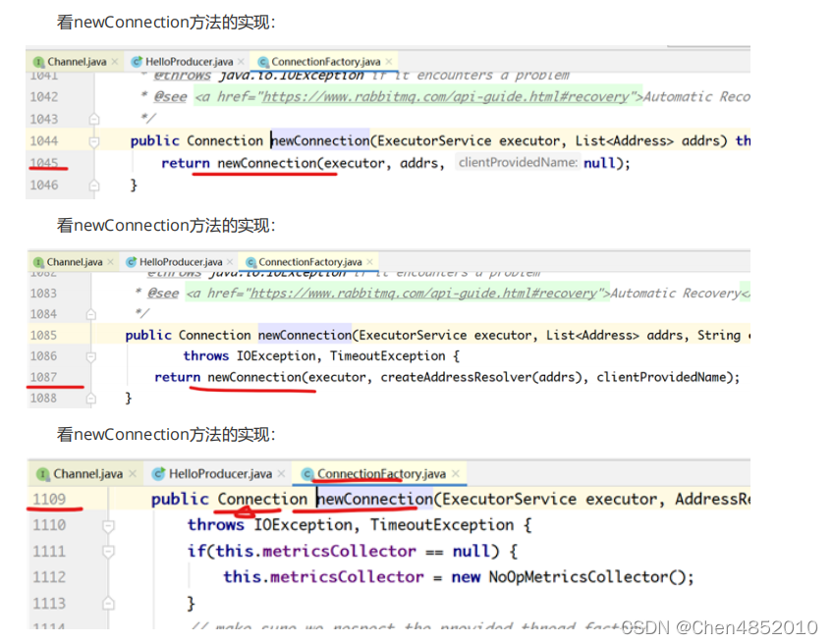Click line number 1112 in the gutter

49,577
